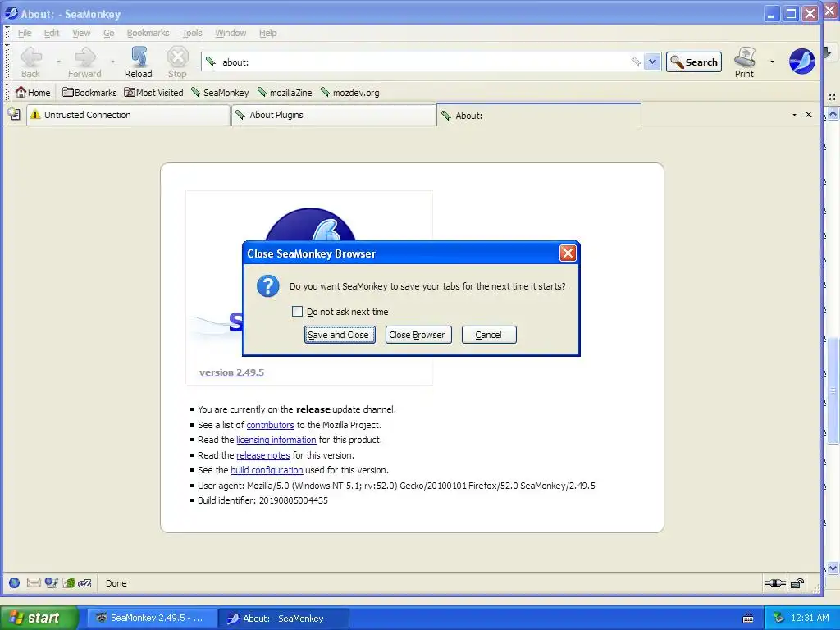
Task: Open the Bookmarks folder in personal toolbar
Action: pyautogui.click(x=89, y=92)
